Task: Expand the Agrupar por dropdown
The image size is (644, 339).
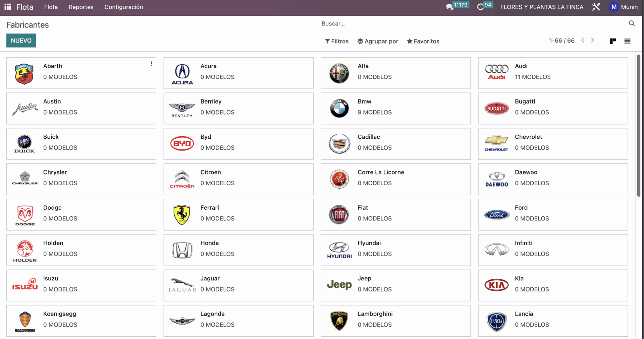Action: tap(378, 41)
